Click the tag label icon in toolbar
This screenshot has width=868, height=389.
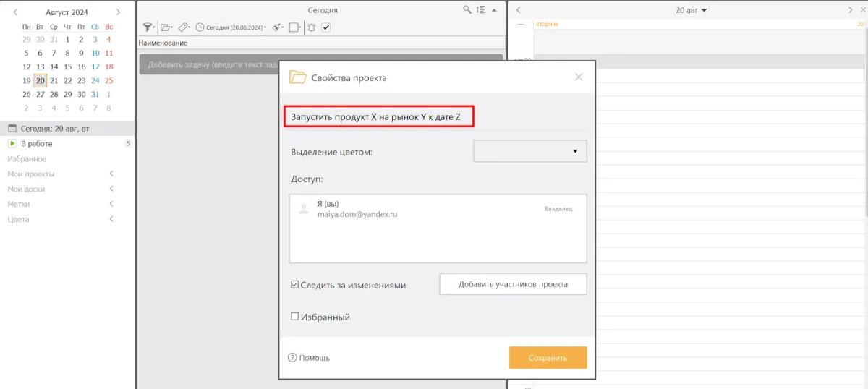184,27
